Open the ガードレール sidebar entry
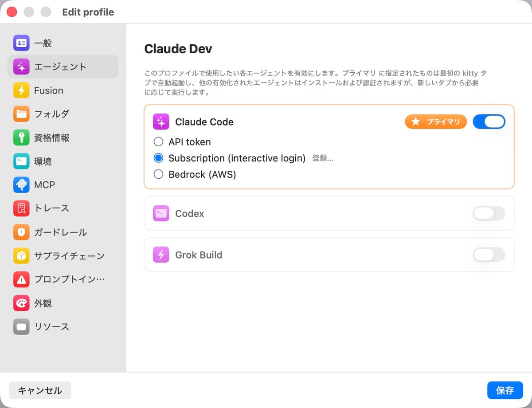 (63, 232)
